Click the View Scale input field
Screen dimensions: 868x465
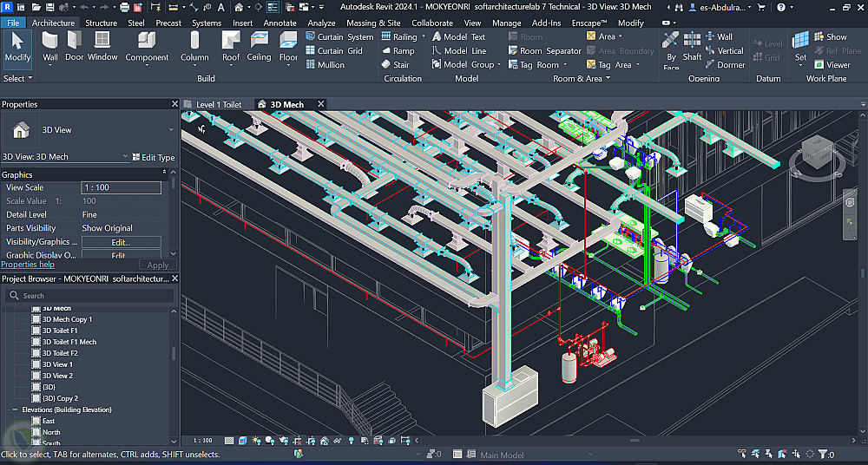[x=122, y=187]
